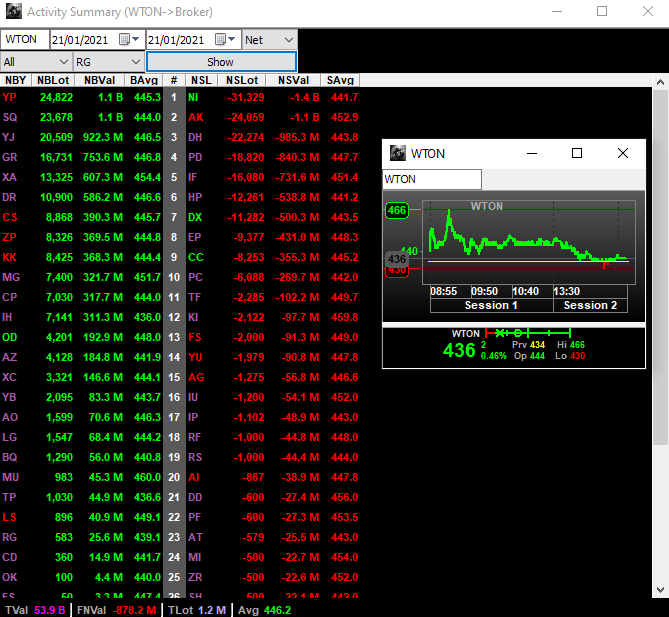Screen dimensions: 669x617
Task: Click the 08:55 time axis label
Action: (444, 291)
